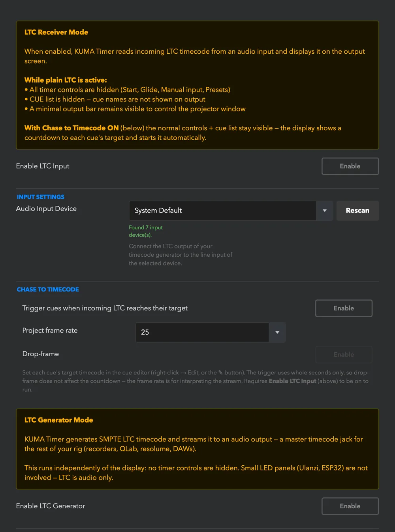
Task: Click the 'Found 7 input device(s).' status text
Action: (x=146, y=231)
